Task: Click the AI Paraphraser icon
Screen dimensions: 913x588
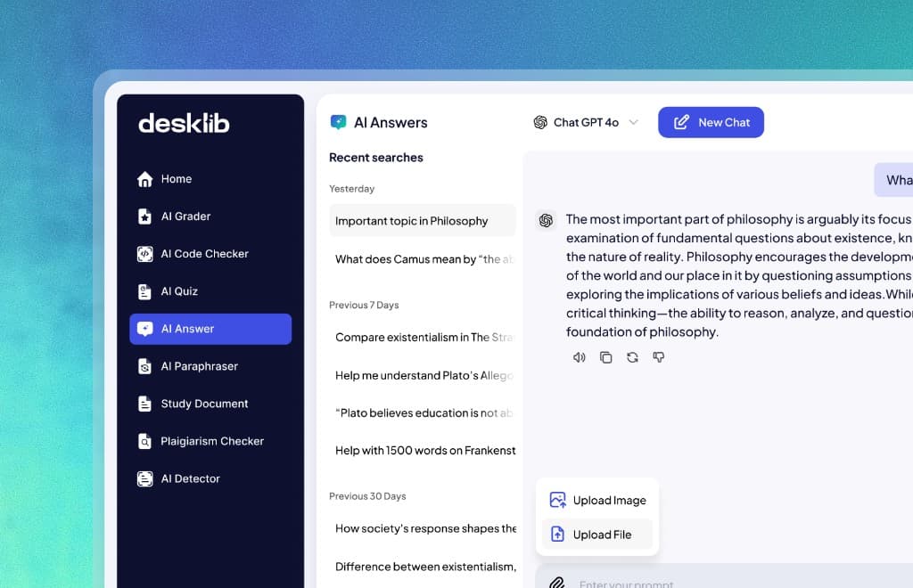Action: pyautogui.click(x=145, y=366)
